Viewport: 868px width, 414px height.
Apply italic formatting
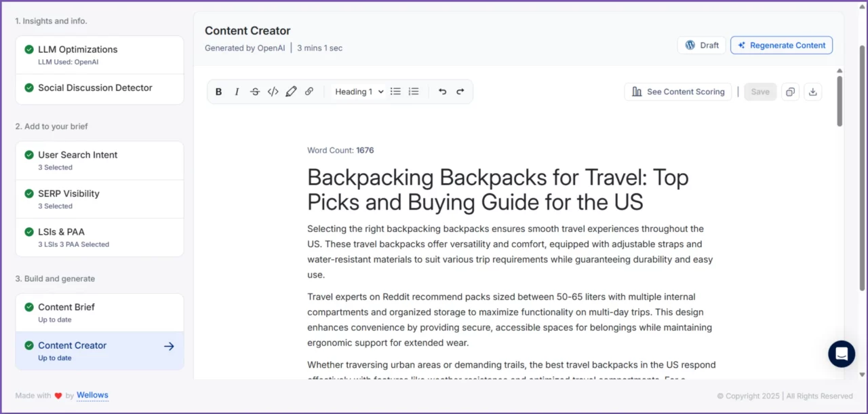237,92
